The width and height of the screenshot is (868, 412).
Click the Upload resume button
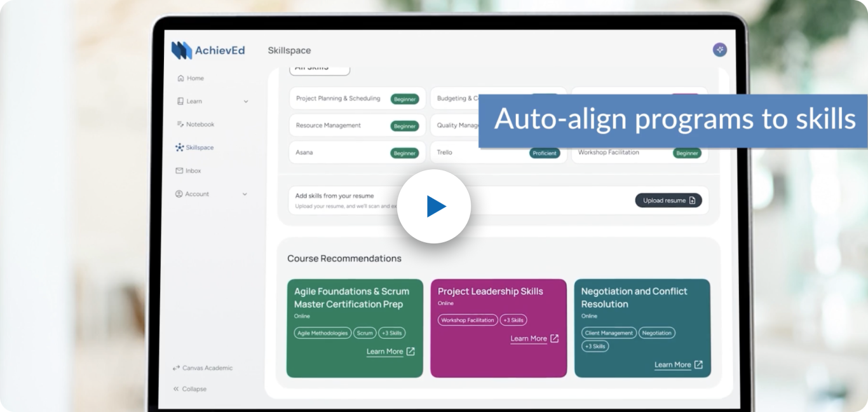668,200
